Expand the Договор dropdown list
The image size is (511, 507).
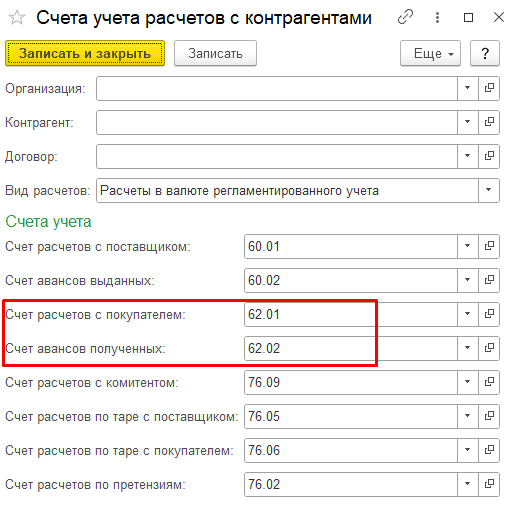[468, 156]
